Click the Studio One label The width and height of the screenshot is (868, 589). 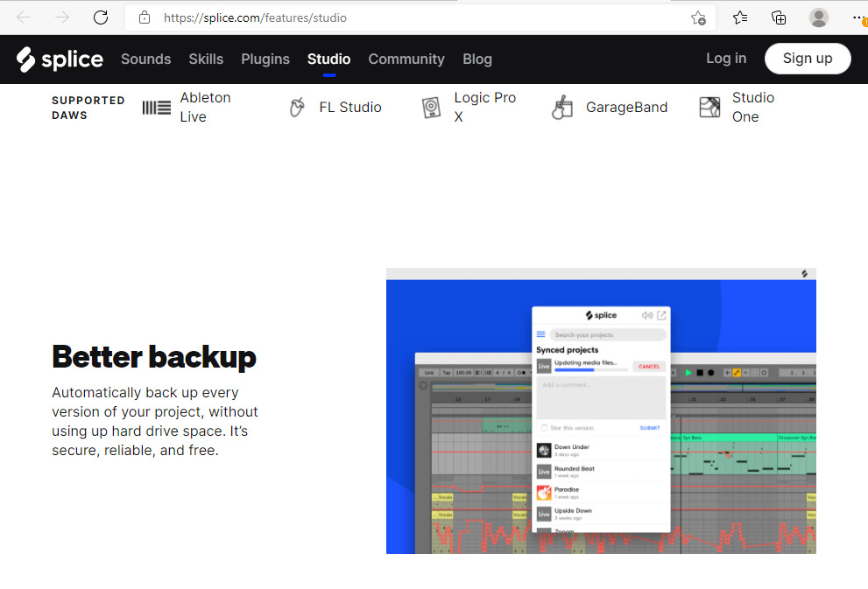[753, 108]
